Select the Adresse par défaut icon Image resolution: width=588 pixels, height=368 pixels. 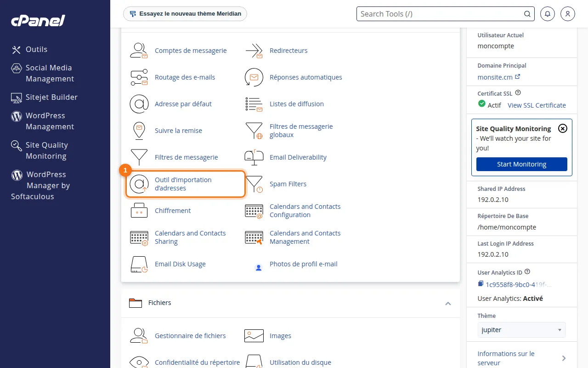click(139, 104)
